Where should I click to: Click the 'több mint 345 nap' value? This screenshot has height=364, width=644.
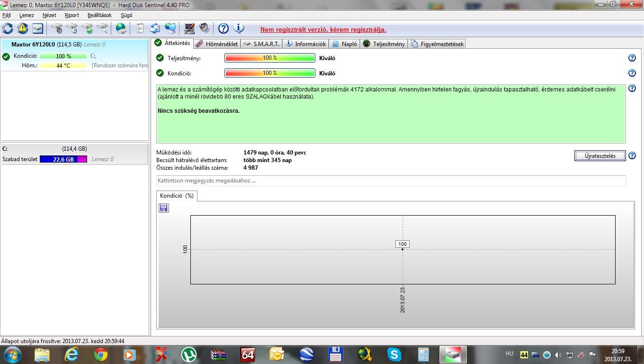pos(268,160)
